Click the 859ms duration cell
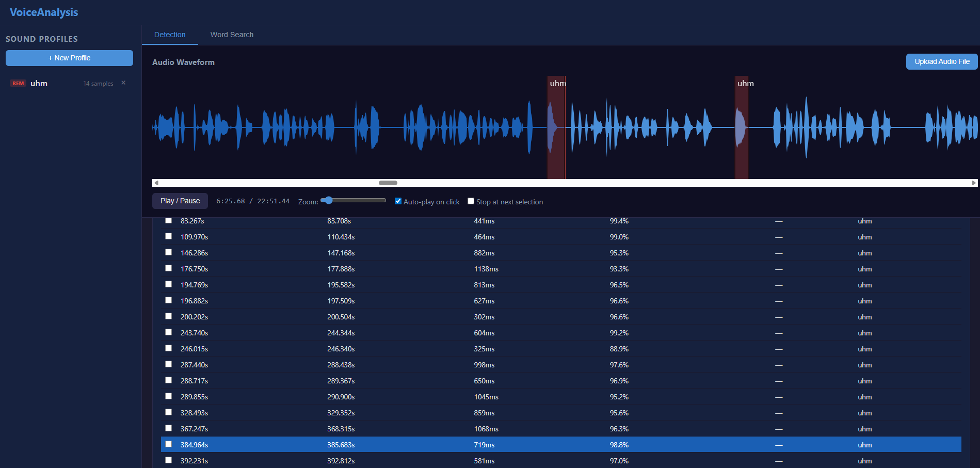This screenshot has width=980, height=468. 484,413
